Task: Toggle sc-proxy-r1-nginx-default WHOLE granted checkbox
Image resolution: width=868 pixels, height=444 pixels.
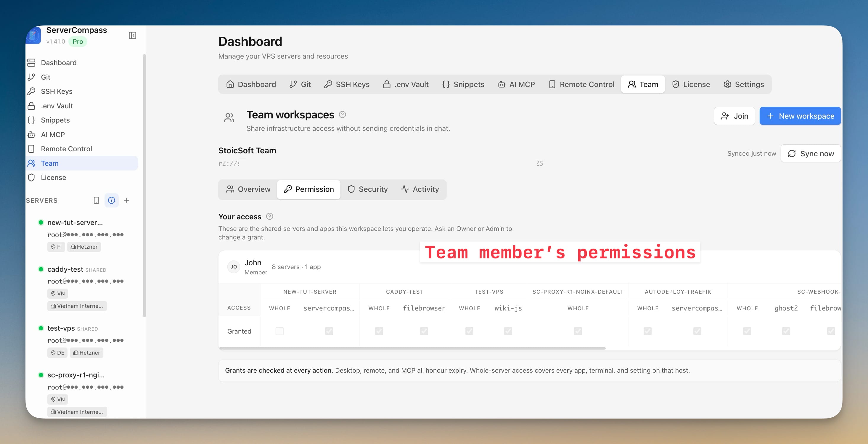Action: tap(578, 331)
